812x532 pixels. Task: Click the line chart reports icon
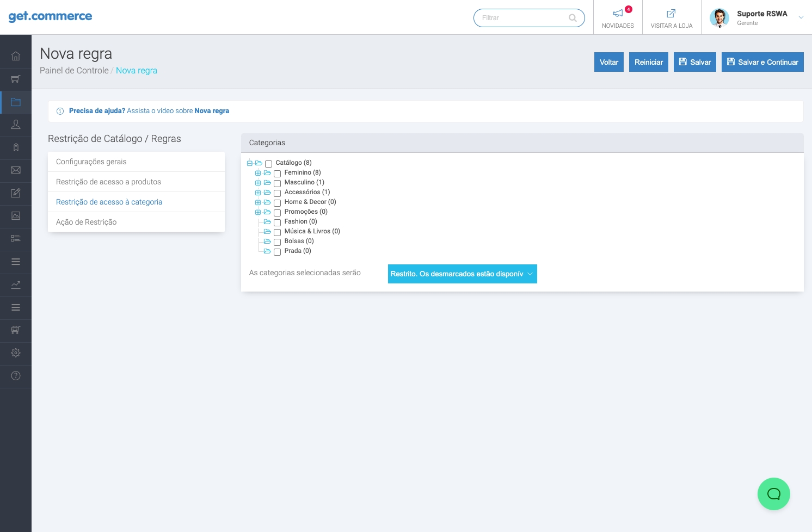click(x=16, y=284)
